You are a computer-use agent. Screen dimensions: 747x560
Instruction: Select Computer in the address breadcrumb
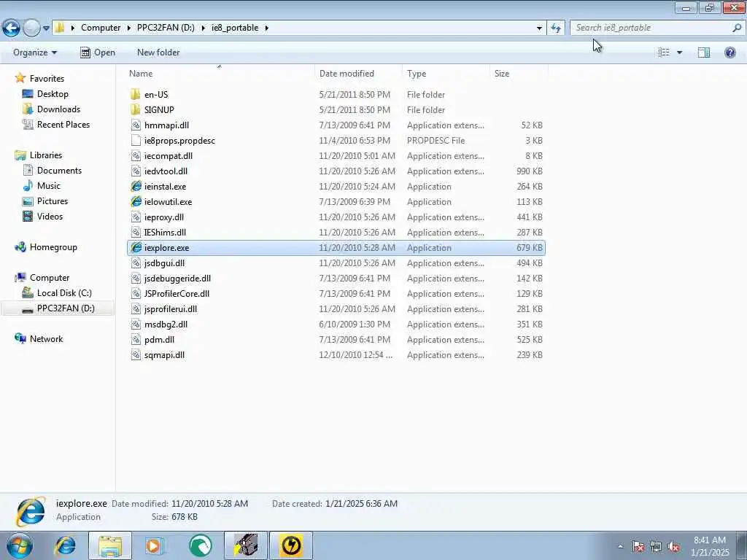click(x=101, y=28)
